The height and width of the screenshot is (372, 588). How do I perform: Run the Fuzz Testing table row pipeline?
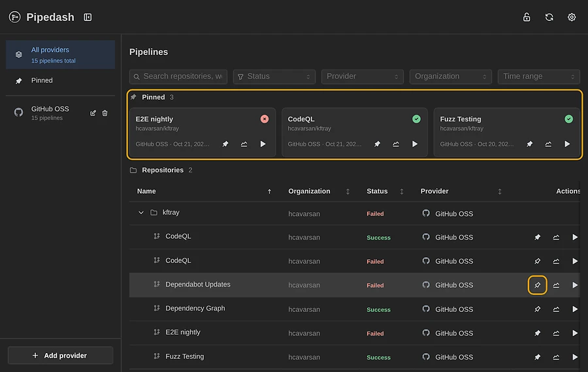(x=574, y=357)
